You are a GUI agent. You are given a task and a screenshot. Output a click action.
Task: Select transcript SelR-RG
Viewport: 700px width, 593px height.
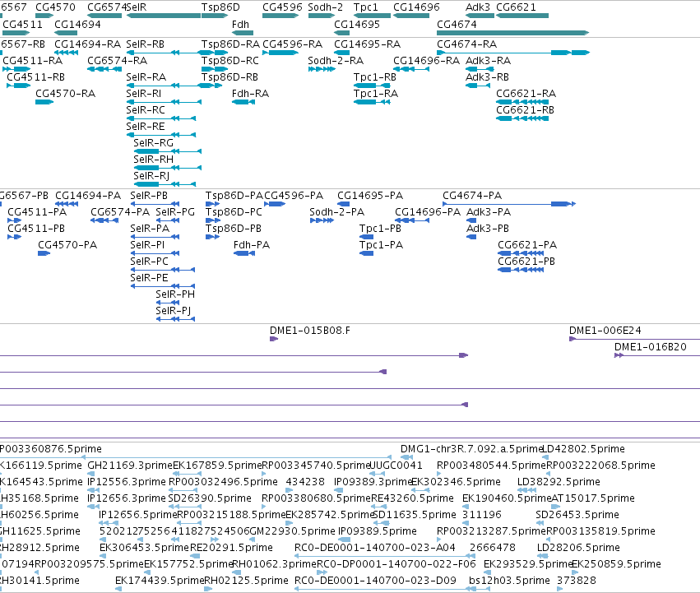(153, 143)
